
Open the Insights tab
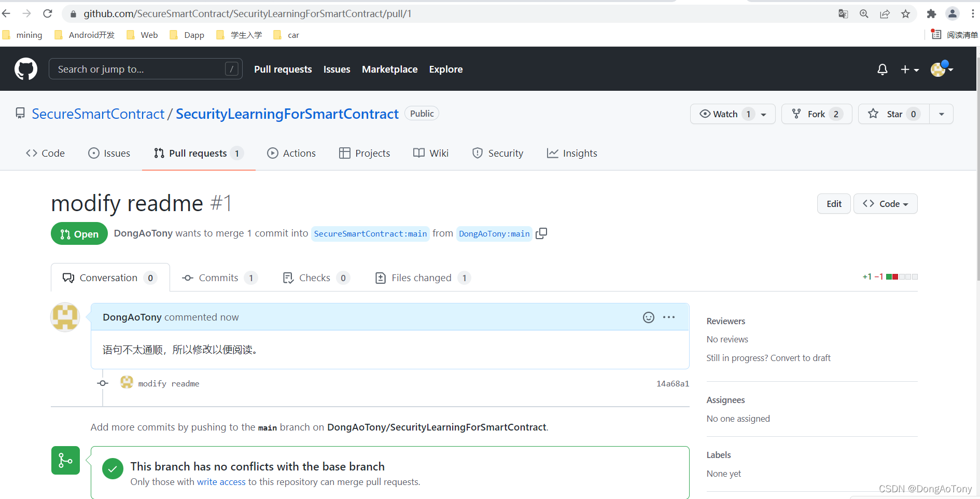572,153
